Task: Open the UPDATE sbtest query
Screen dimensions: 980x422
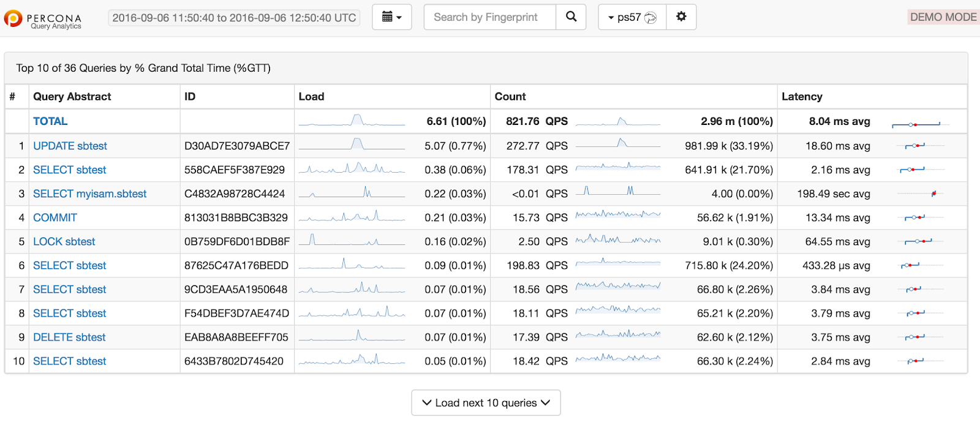Action: (70, 146)
